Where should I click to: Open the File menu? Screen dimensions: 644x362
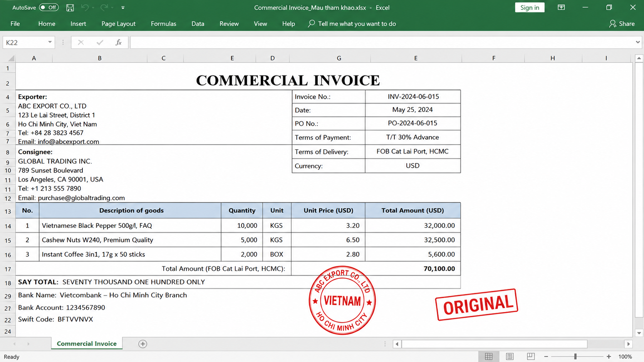coord(15,23)
